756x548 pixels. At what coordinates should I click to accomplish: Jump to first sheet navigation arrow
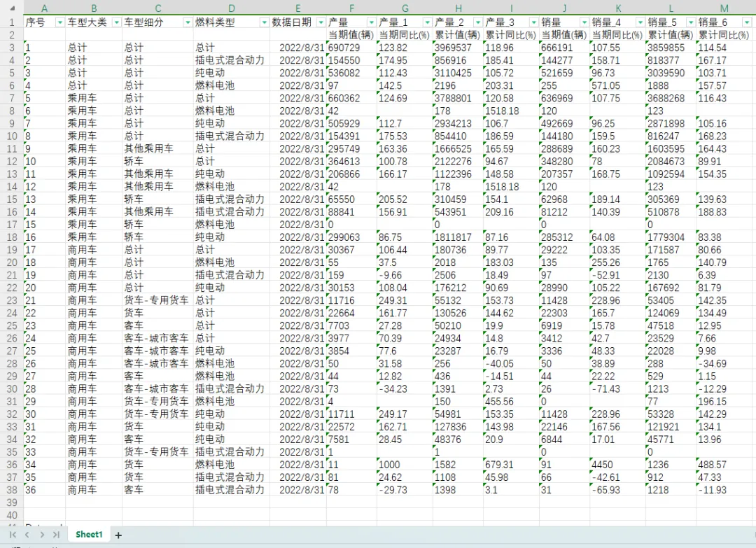(13, 535)
